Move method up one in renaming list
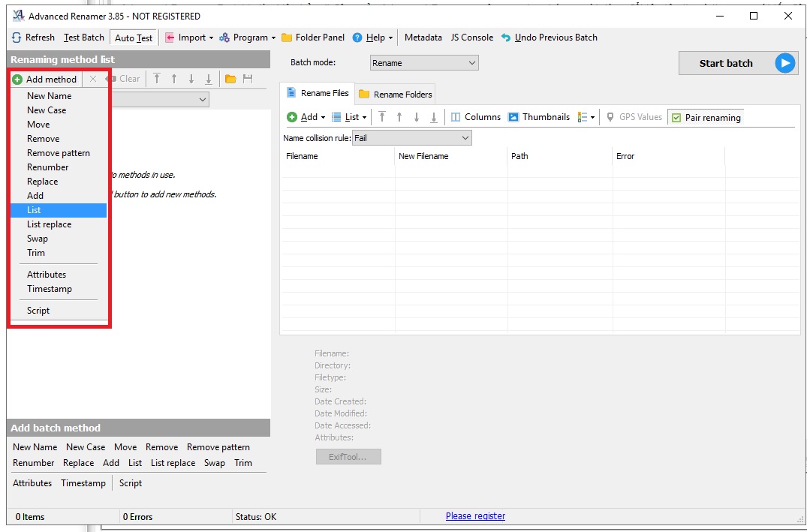Screen dimensions: 807x532 click(x=174, y=79)
